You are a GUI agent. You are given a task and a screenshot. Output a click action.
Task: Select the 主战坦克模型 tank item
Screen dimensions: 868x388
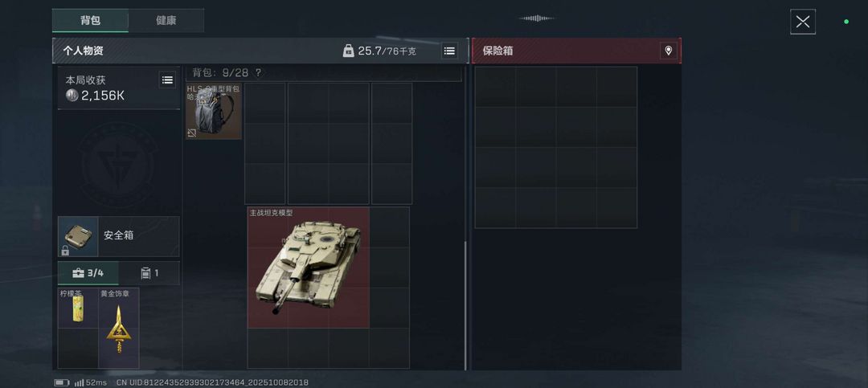tap(309, 268)
